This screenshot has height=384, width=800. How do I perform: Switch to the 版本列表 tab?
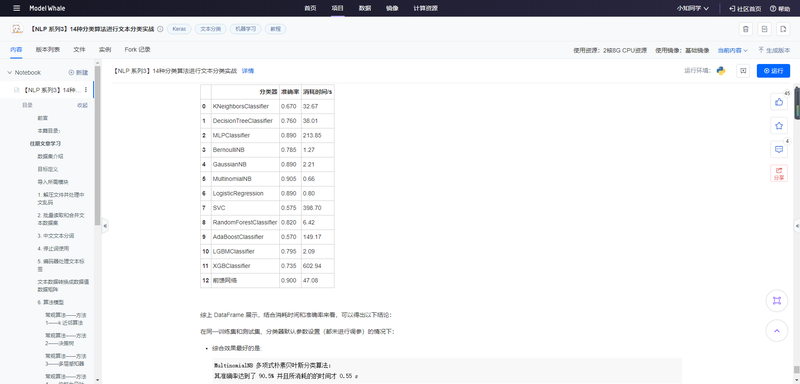point(47,49)
